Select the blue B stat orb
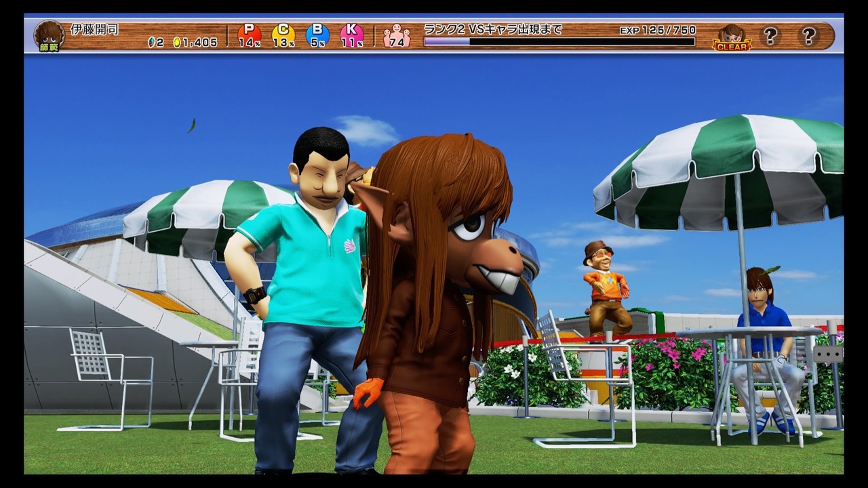868x488 pixels. pyautogui.click(x=317, y=35)
